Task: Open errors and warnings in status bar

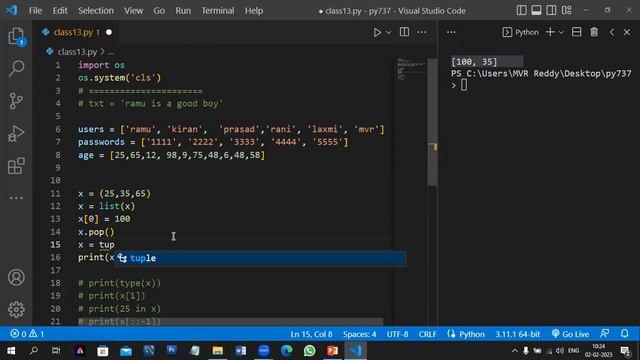Action: 27,334
